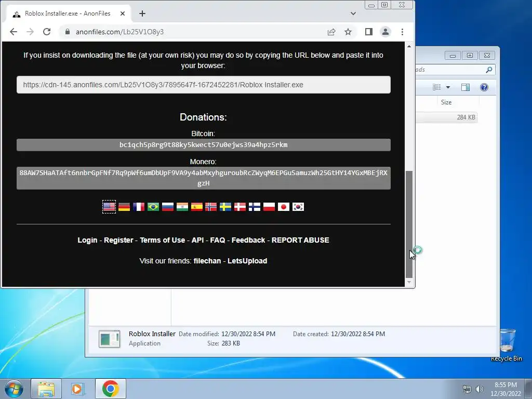Switch to Chrome on the taskbar
Image resolution: width=532 pixels, height=399 pixels.
click(110, 389)
